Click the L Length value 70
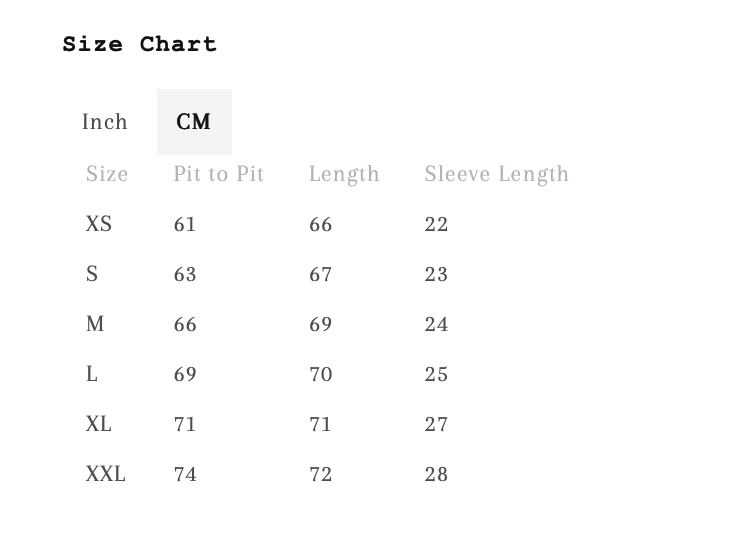This screenshot has width=742, height=534. [320, 374]
